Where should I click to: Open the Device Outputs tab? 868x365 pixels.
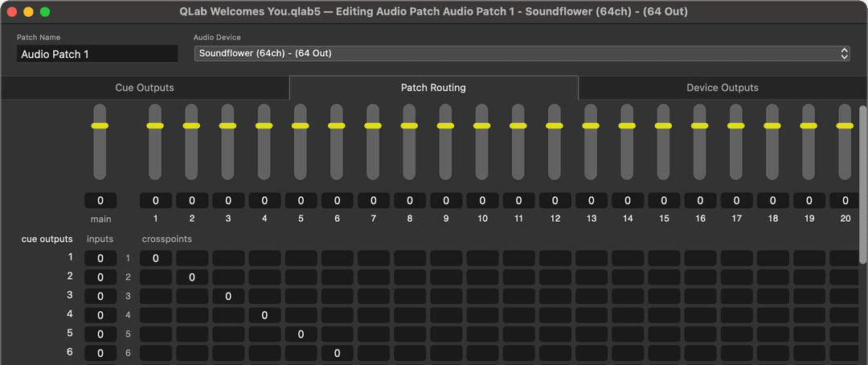pyautogui.click(x=722, y=88)
